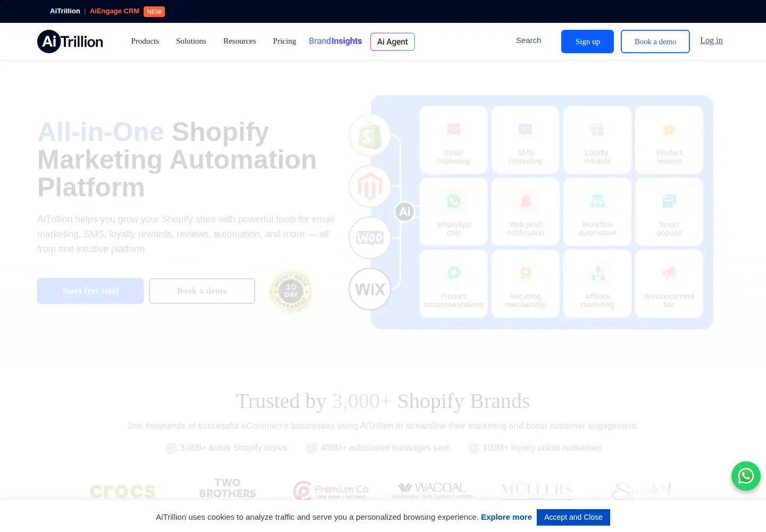Open the Recurring membership tile
The height and width of the screenshot is (532, 766).
[x=526, y=284]
